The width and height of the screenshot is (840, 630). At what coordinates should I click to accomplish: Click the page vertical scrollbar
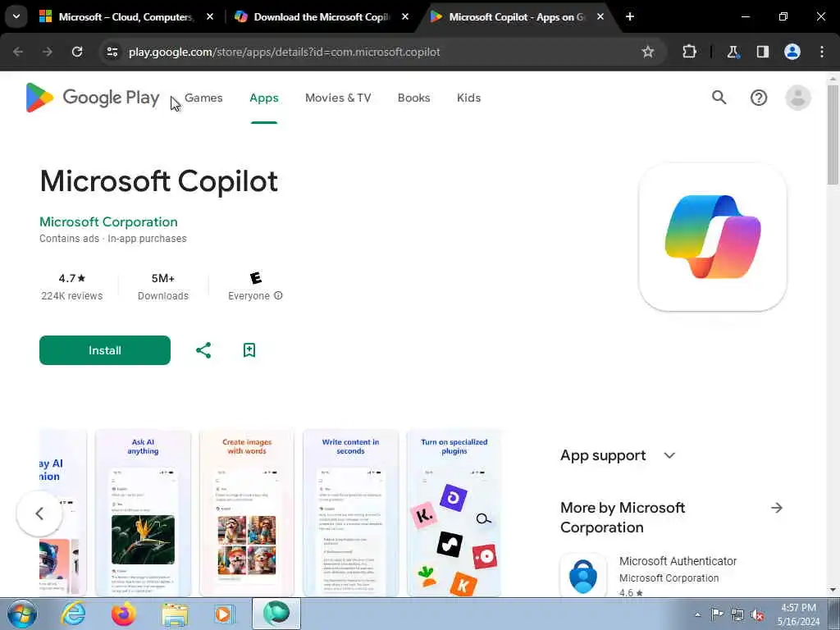coord(833,134)
